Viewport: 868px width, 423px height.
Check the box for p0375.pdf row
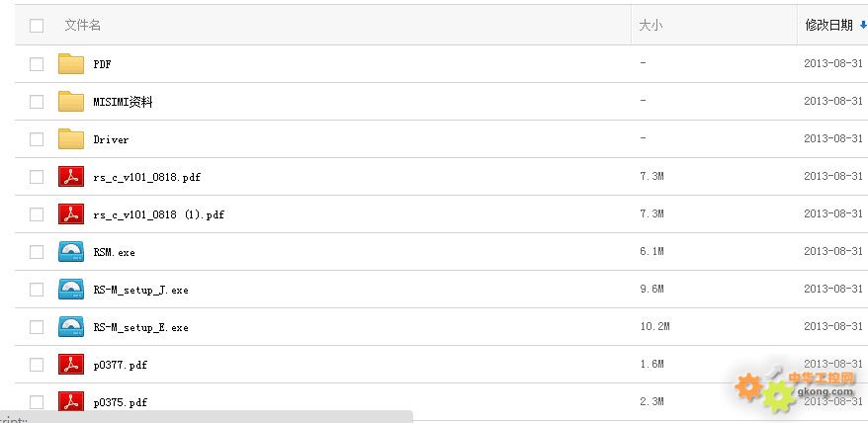[x=37, y=402]
